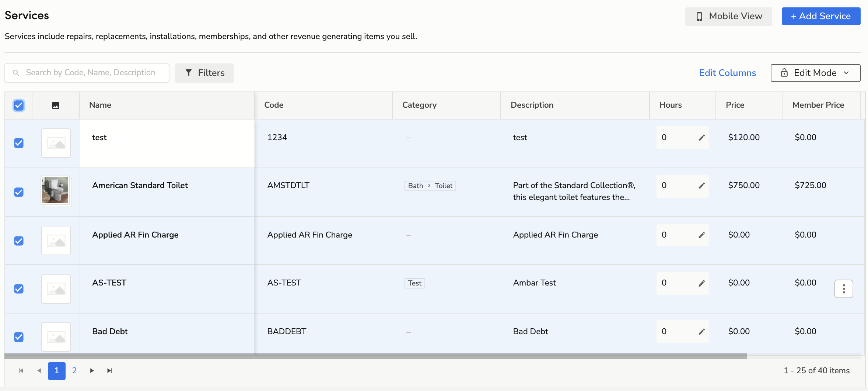The height and width of the screenshot is (391, 868).
Task: Deselect the Bad Debt row checkbox
Action: tap(19, 337)
